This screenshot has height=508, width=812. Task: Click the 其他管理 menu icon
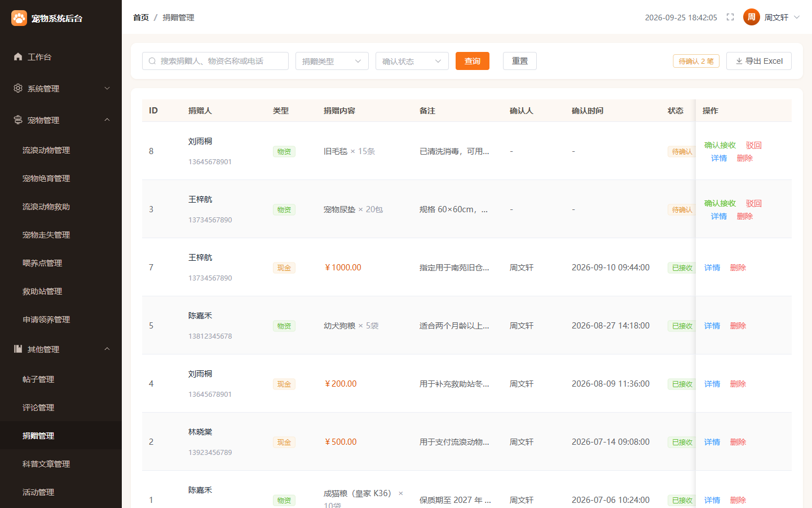pos(18,349)
